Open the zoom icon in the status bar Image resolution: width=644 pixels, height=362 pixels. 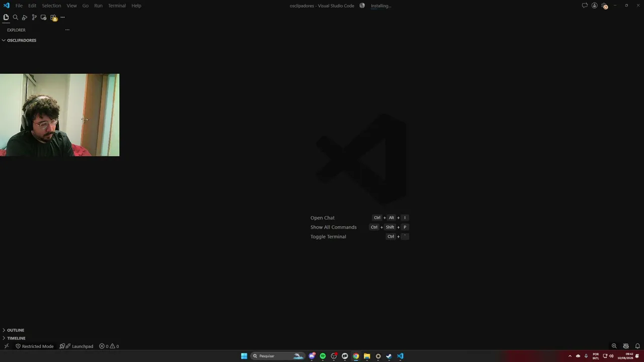pyautogui.click(x=614, y=346)
